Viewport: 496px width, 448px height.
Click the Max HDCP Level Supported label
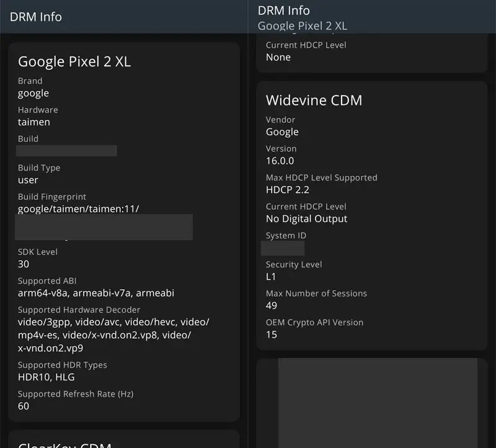pos(322,177)
